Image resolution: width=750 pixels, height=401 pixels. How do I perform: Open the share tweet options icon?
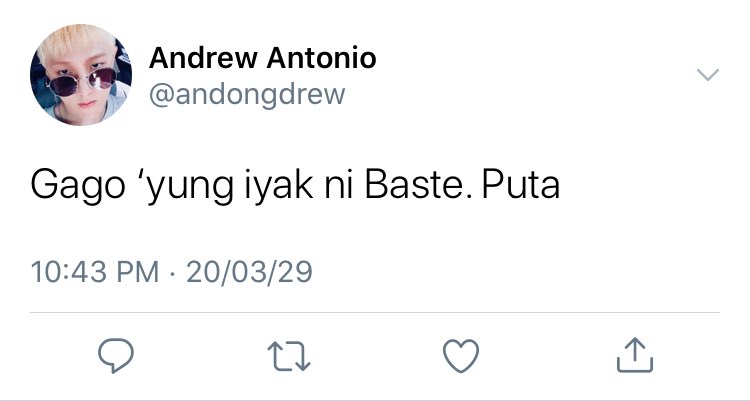pos(635,355)
